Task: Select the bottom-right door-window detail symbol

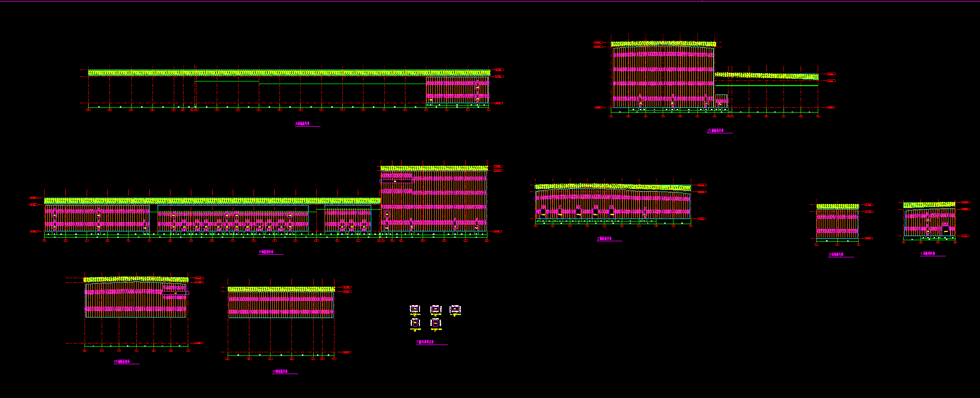Action: coord(436,323)
